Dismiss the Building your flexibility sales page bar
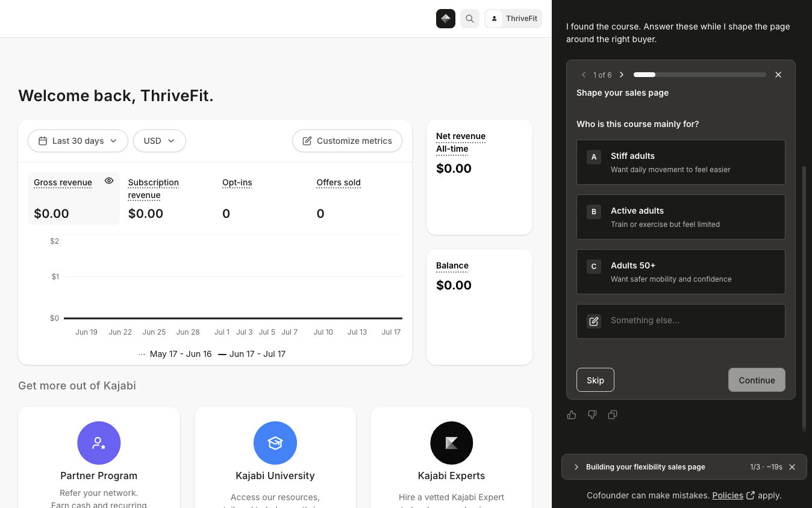 click(792, 467)
